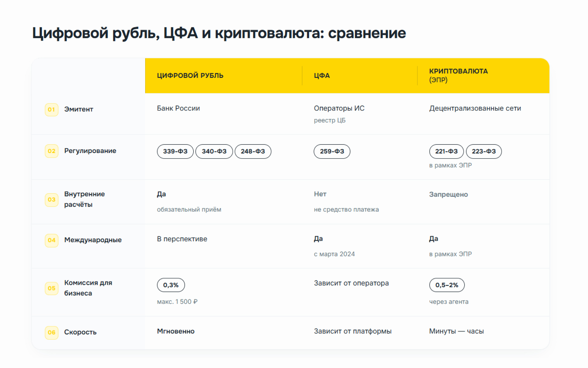Click the Запрещено cell
The width and height of the screenshot is (588, 368).
click(x=448, y=194)
